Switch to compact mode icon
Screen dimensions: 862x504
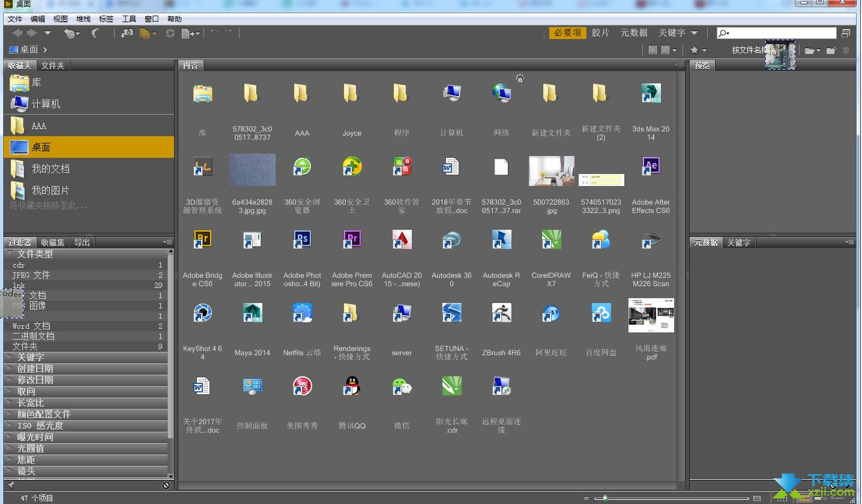[x=846, y=33]
